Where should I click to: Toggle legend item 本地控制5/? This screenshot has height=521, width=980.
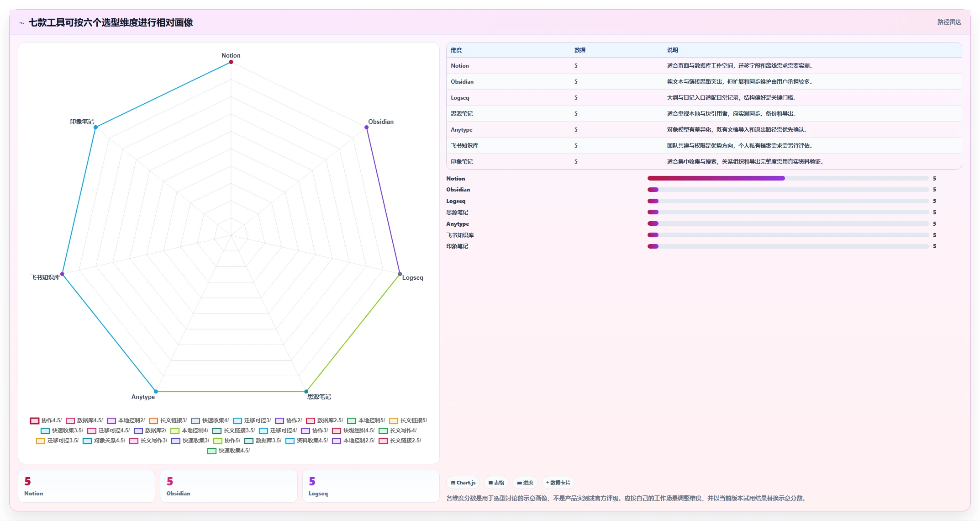pos(366,420)
